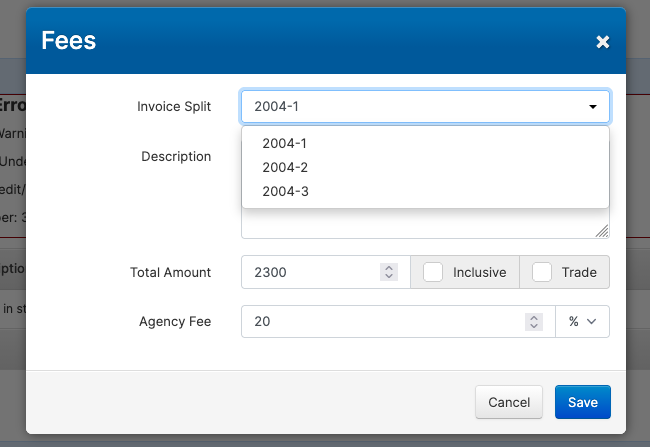The width and height of the screenshot is (650, 447).
Task: Choose 2004-3 from the dropdown list
Action: point(425,192)
